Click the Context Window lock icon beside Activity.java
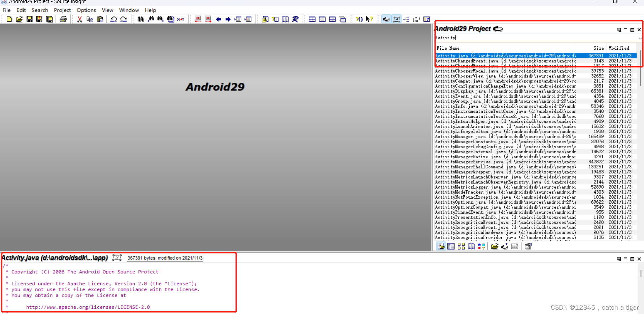 click(117, 258)
